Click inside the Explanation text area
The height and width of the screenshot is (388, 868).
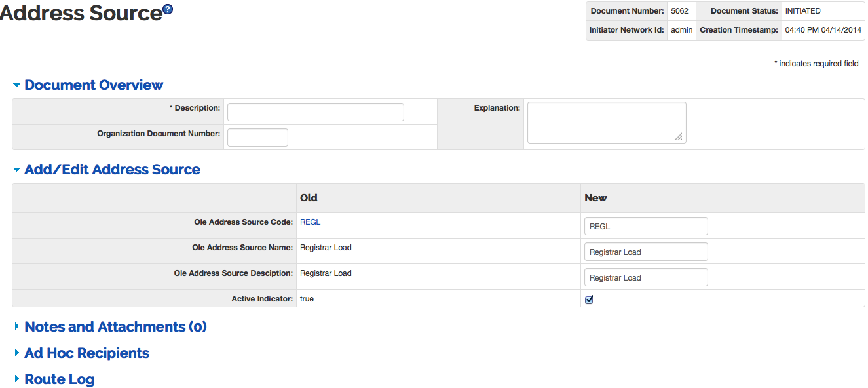pos(606,122)
